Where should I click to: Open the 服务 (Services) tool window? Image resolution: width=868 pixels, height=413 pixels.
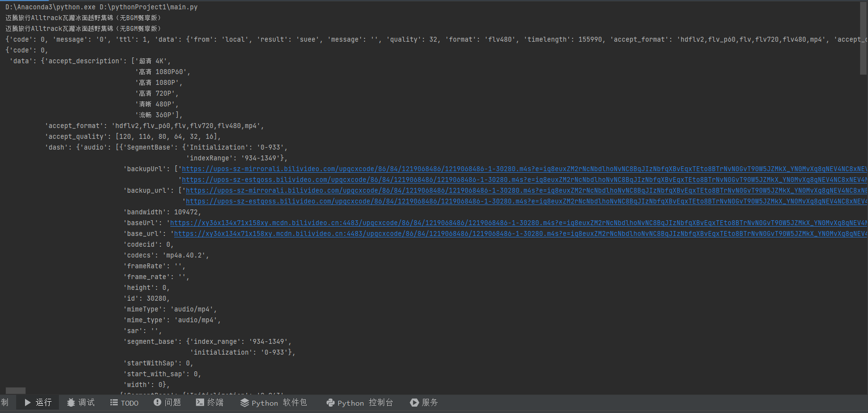tap(424, 403)
